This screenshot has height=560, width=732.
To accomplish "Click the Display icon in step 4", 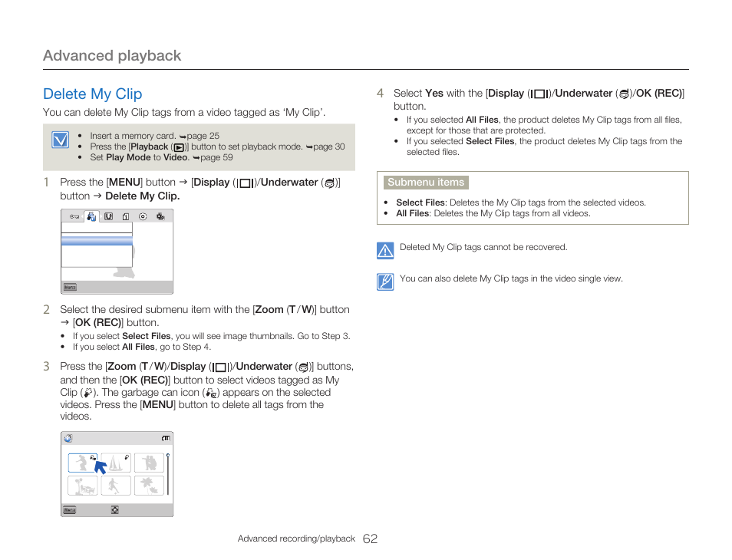I will click(539, 94).
